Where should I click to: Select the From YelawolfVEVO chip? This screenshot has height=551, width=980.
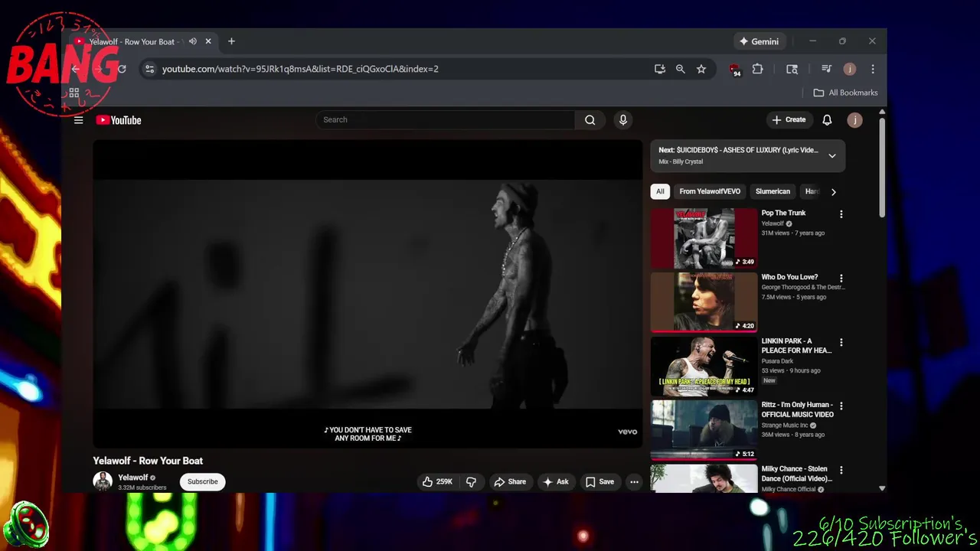(x=710, y=191)
